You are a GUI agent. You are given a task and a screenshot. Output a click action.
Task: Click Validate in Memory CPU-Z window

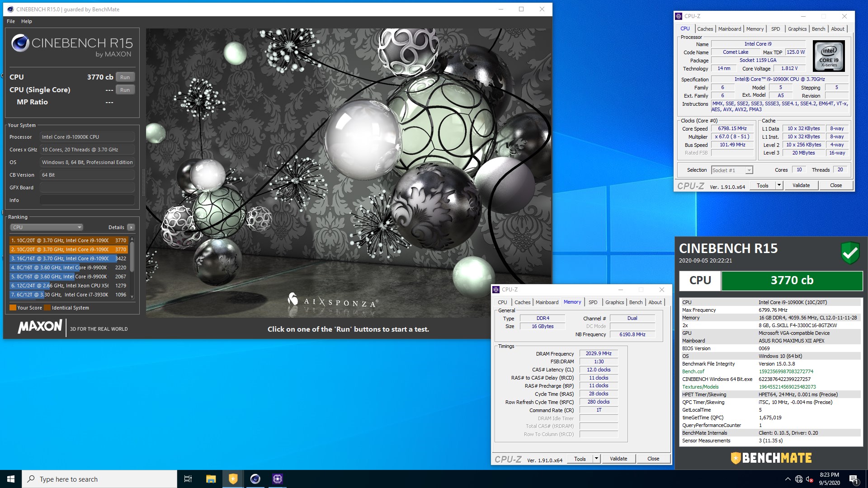click(618, 459)
